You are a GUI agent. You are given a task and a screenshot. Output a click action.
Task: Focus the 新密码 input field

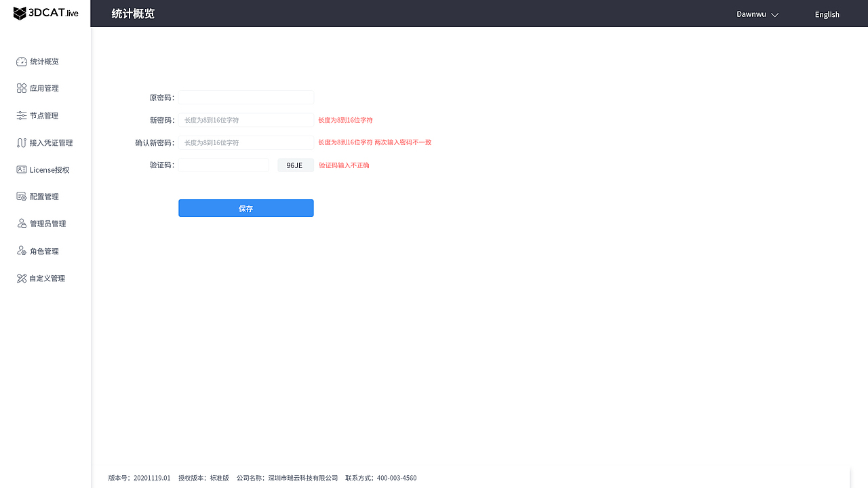pos(246,120)
